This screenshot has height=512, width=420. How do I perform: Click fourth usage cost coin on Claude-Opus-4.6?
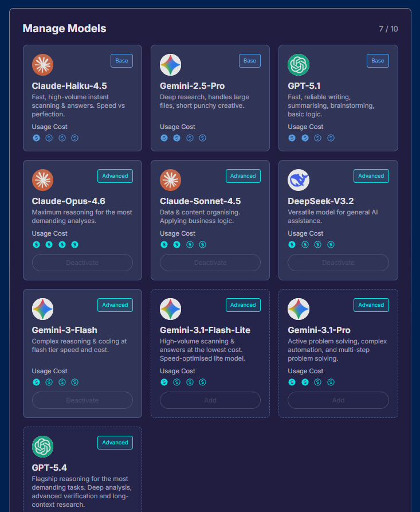(74, 245)
